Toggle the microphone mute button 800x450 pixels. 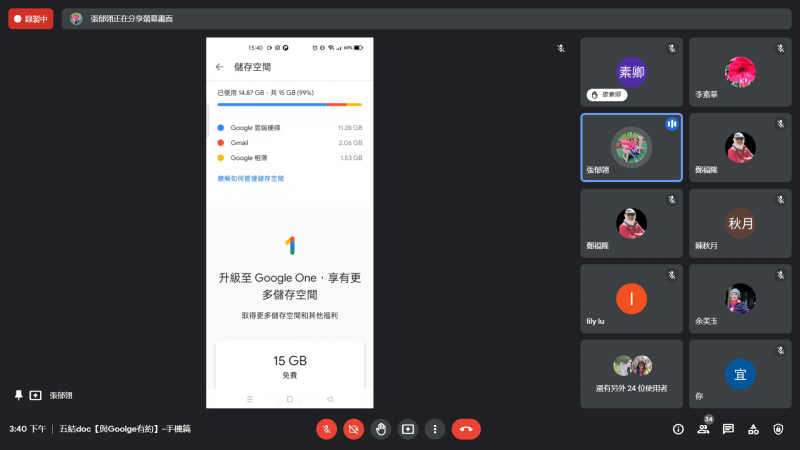click(x=327, y=429)
